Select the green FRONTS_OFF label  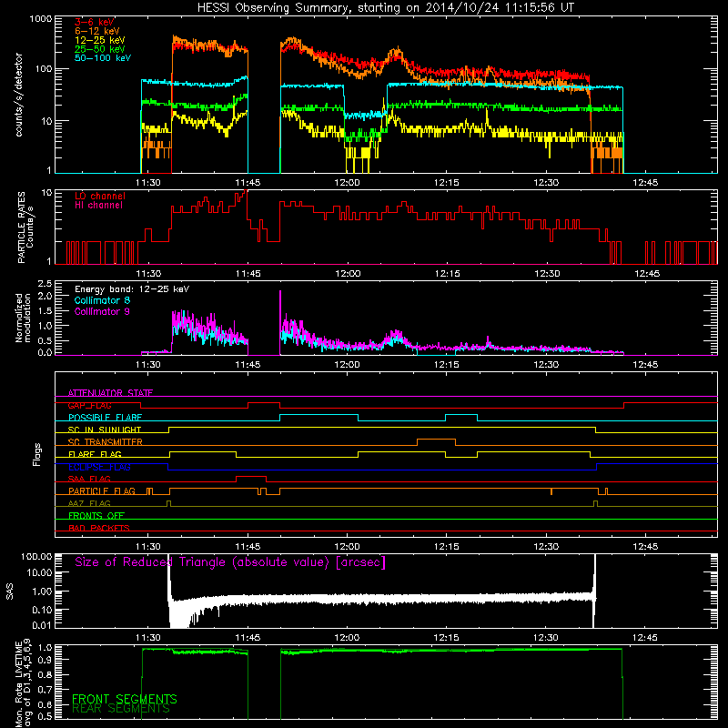(x=96, y=516)
